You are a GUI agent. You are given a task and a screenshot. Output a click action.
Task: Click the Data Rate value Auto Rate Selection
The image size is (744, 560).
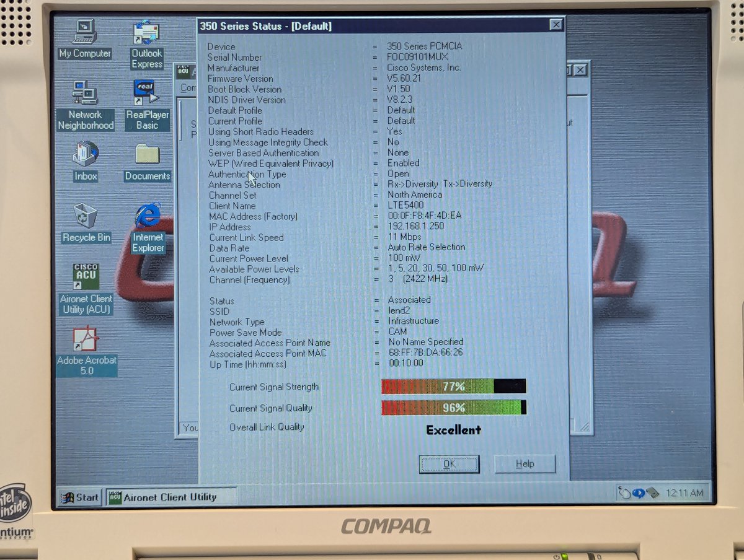[x=427, y=247]
